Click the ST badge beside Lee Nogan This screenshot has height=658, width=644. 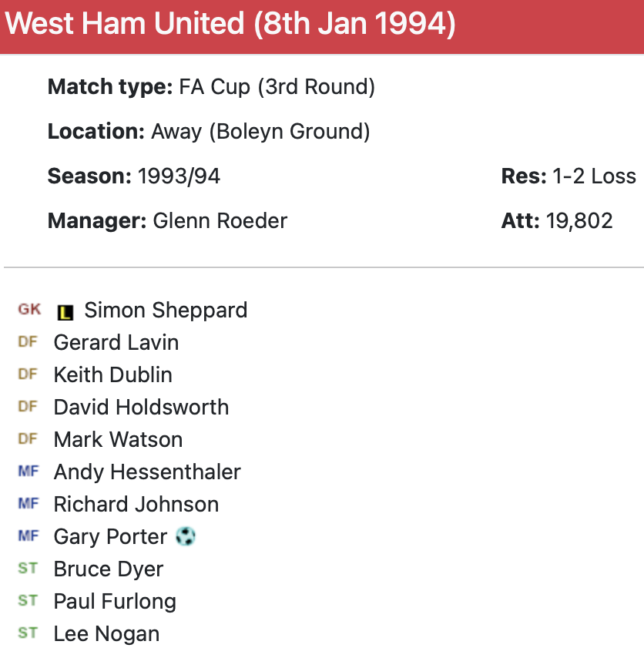click(x=28, y=633)
